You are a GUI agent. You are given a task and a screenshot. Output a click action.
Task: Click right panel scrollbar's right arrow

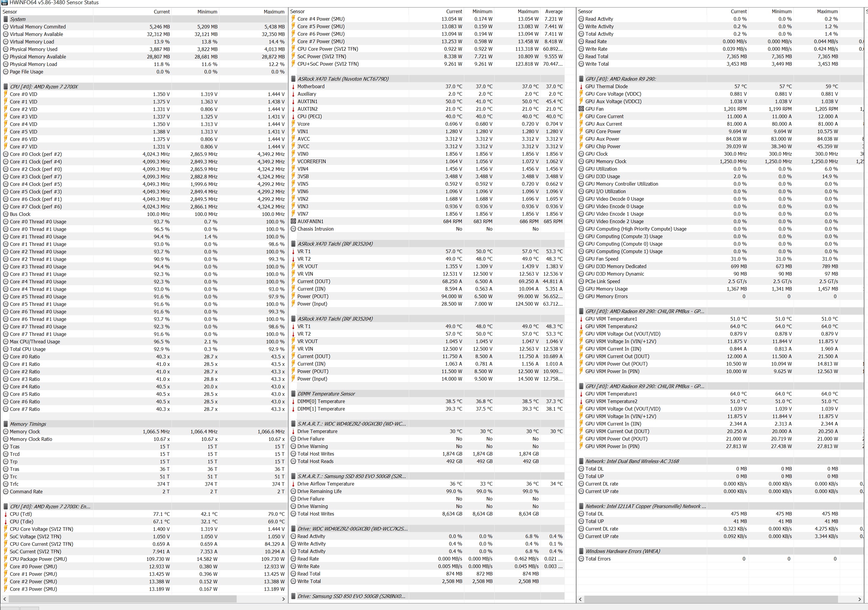click(x=859, y=599)
